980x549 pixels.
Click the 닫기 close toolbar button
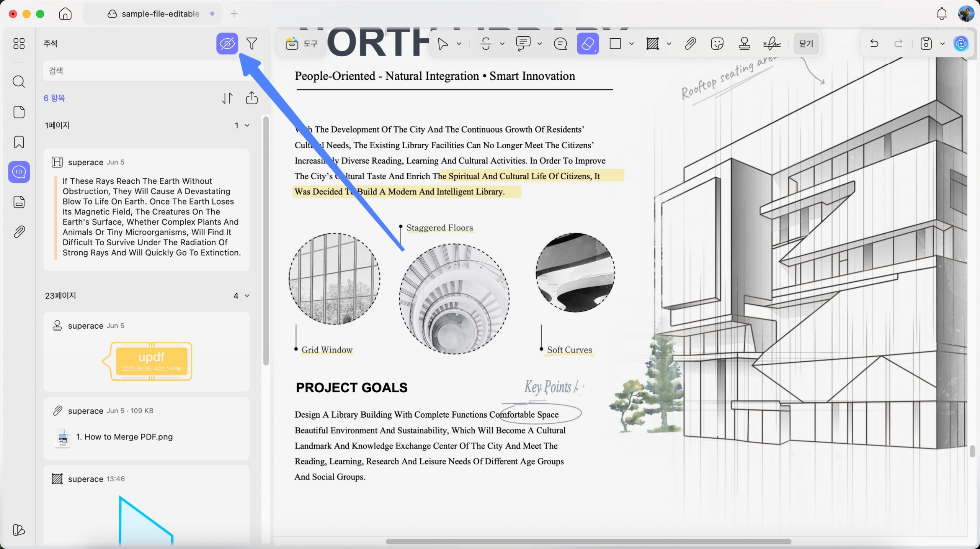806,43
